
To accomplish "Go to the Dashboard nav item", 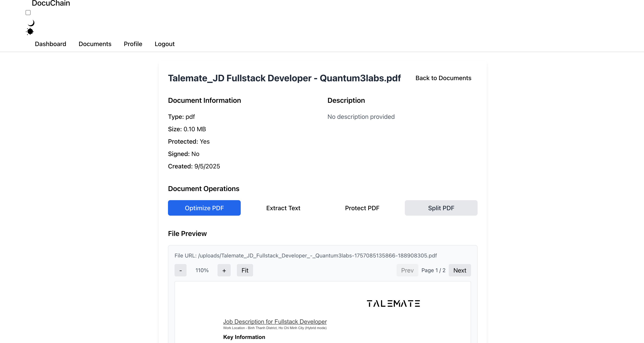I will pos(51,44).
